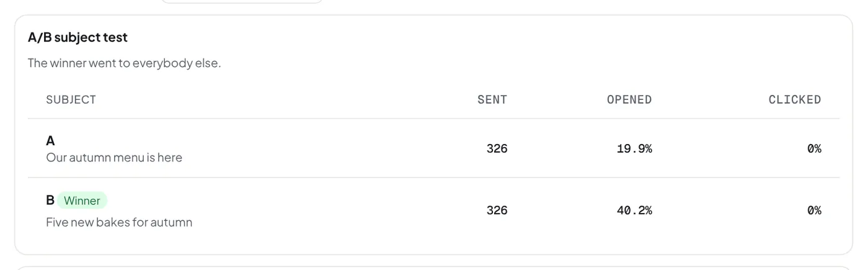The width and height of the screenshot is (868, 270).
Task: Click subject 'Our autumn menu is here'
Action: pos(114,158)
